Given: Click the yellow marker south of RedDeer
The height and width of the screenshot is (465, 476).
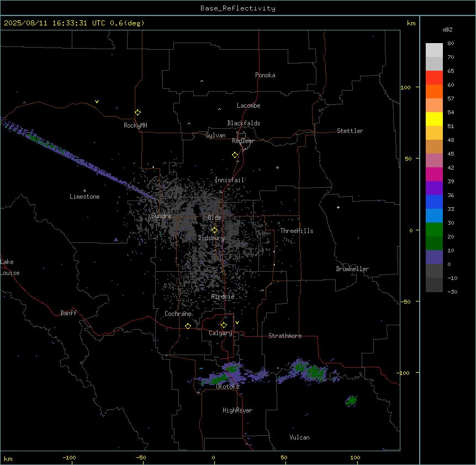Looking at the screenshot, I should click(235, 155).
